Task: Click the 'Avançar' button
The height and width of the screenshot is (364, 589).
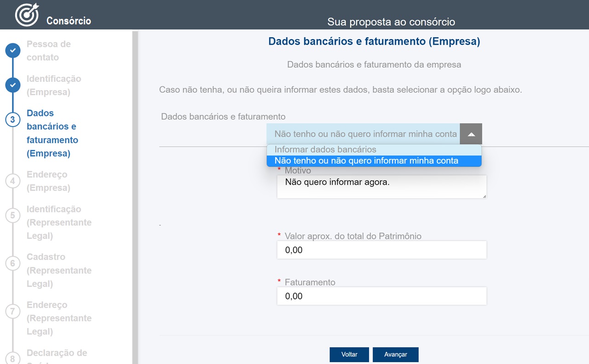Action: [395, 354]
